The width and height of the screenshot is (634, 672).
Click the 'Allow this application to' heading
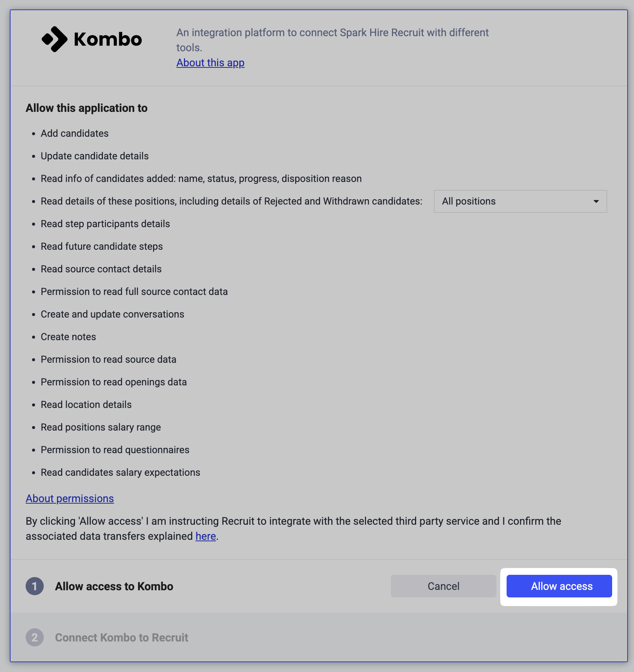(x=86, y=108)
